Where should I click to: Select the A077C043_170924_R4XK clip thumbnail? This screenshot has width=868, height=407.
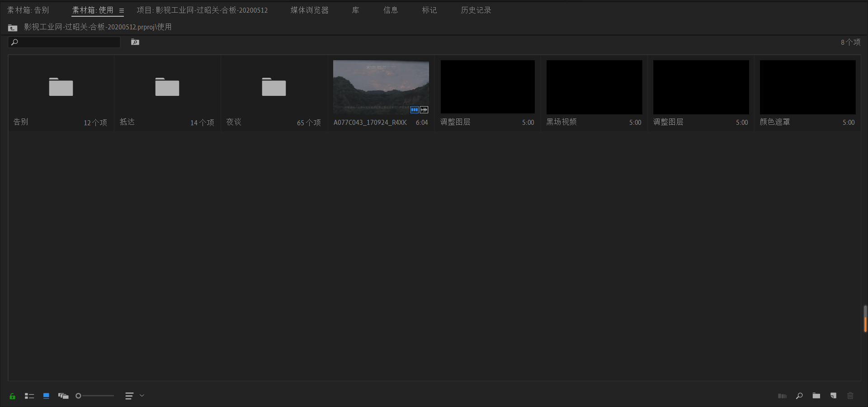point(381,87)
